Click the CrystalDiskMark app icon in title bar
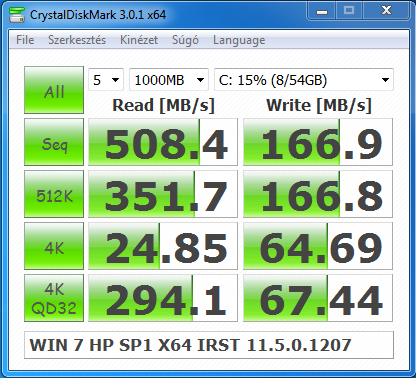 coord(16,14)
